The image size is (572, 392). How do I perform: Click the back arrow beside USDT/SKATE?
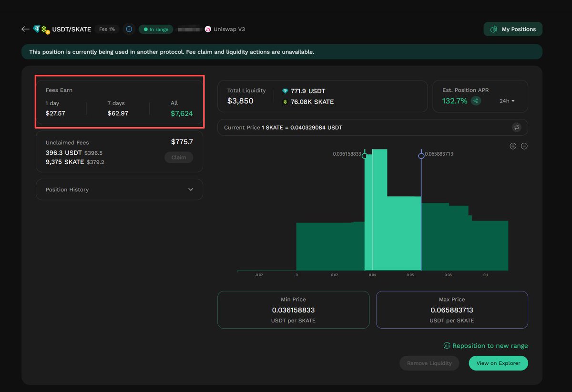pyautogui.click(x=25, y=29)
